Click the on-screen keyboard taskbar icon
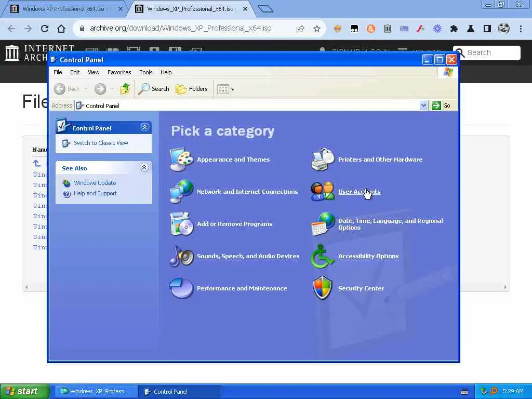The image size is (532, 399). click(464, 392)
